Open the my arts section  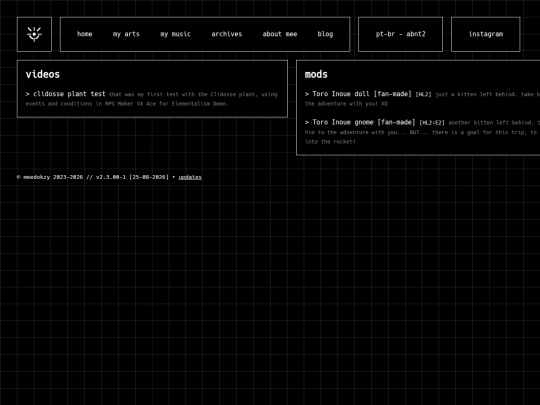(126, 34)
